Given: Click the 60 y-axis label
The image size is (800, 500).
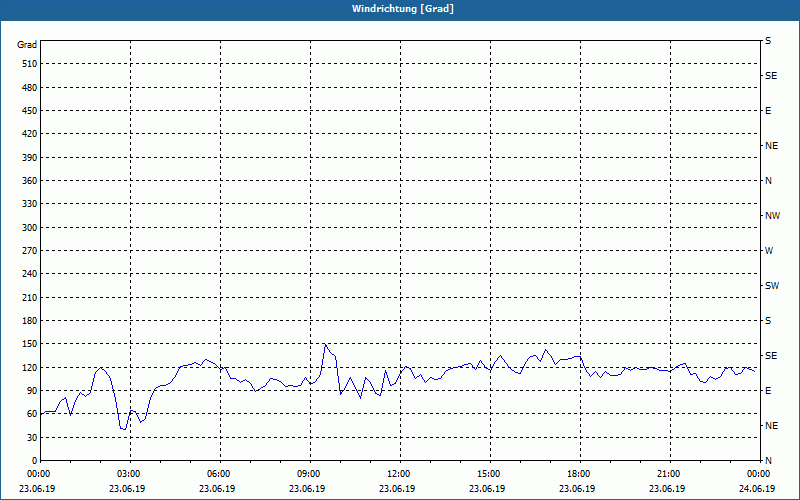Looking at the screenshot, I should pyautogui.click(x=32, y=414).
